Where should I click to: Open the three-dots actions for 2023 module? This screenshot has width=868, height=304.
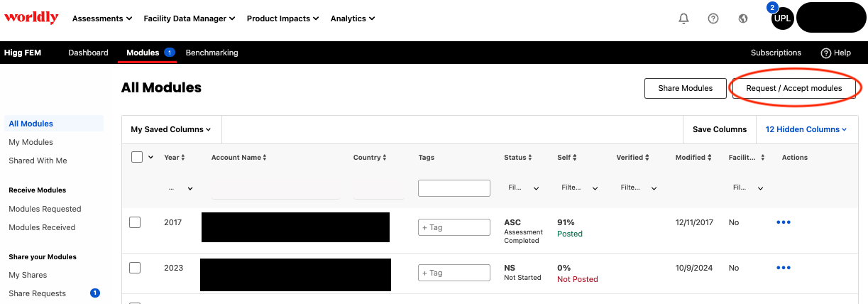click(x=784, y=268)
